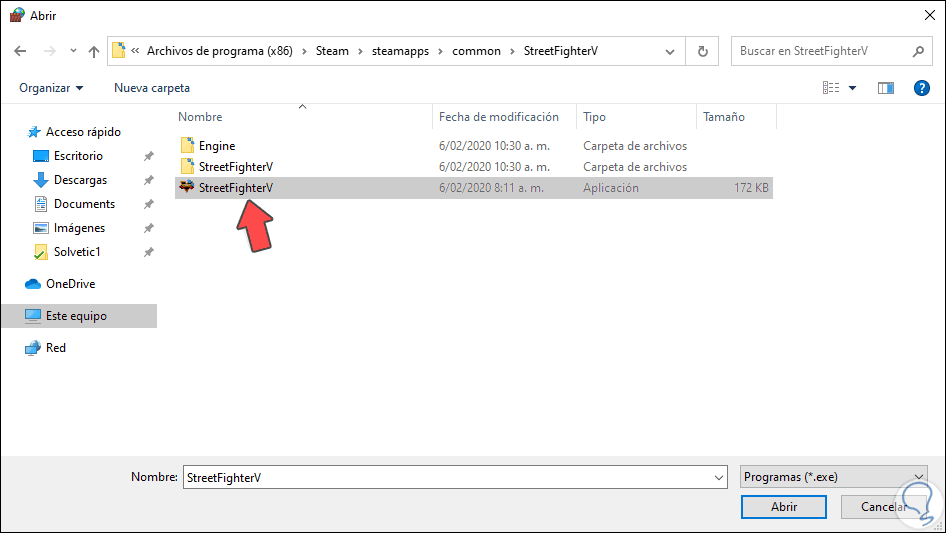Click Archivos de programa (x86) breadcrumb

(x=220, y=51)
